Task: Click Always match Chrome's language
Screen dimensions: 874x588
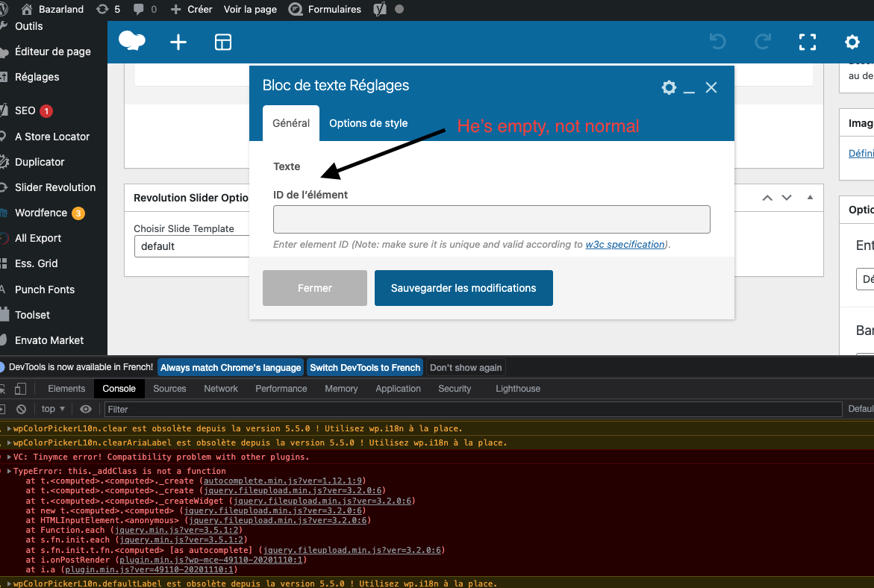Action: coord(231,367)
